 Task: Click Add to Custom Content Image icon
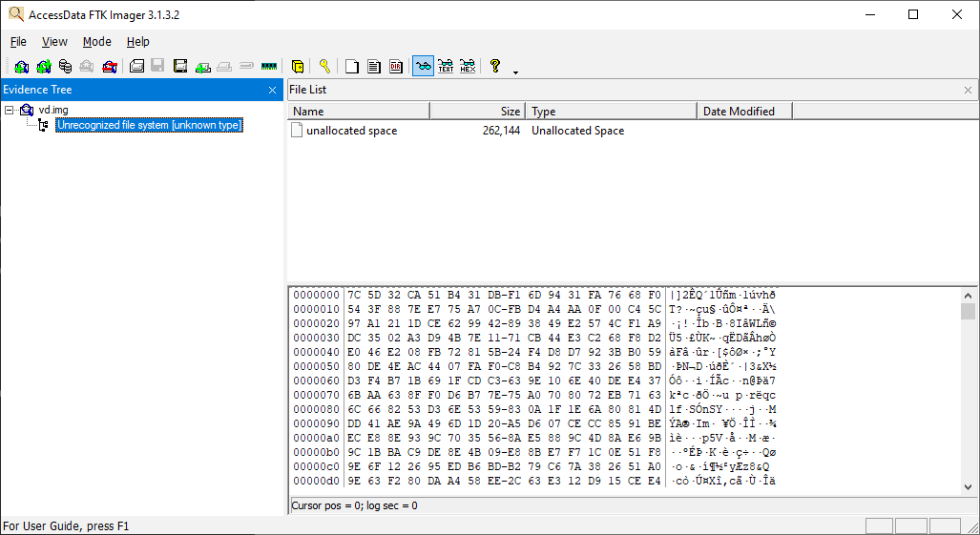202,66
